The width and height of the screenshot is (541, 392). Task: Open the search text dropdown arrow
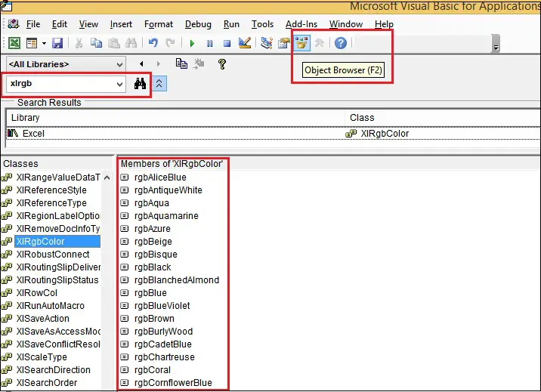119,84
